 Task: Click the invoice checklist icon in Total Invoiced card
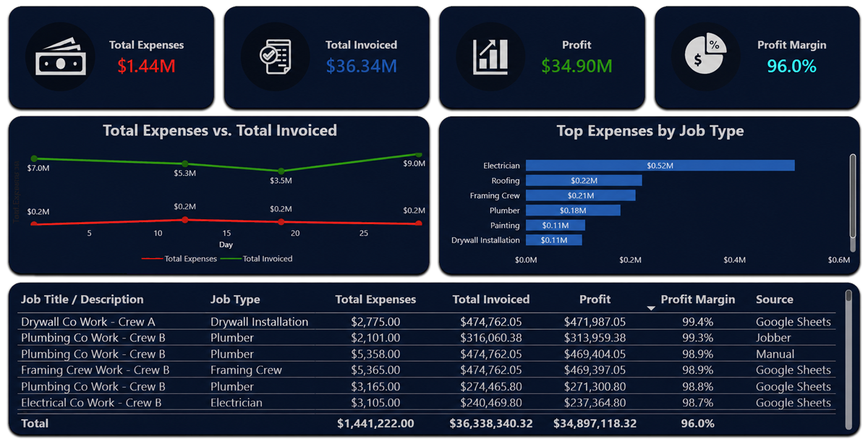(x=276, y=56)
